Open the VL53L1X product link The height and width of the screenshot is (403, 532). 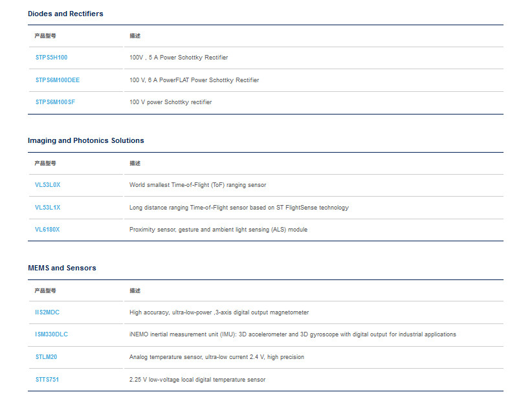pyautogui.click(x=47, y=207)
